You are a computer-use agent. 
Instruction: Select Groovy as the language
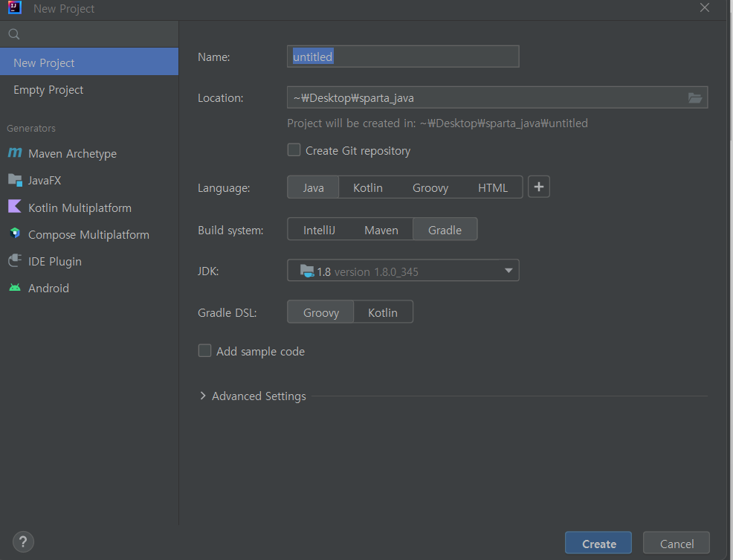tap(430, 187)
